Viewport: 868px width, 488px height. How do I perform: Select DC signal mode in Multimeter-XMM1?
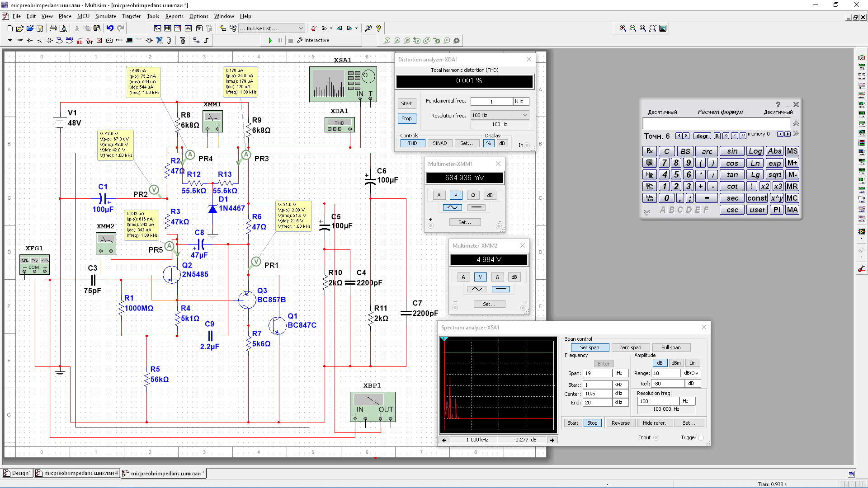pyautogui.click(x=476, y=207)
